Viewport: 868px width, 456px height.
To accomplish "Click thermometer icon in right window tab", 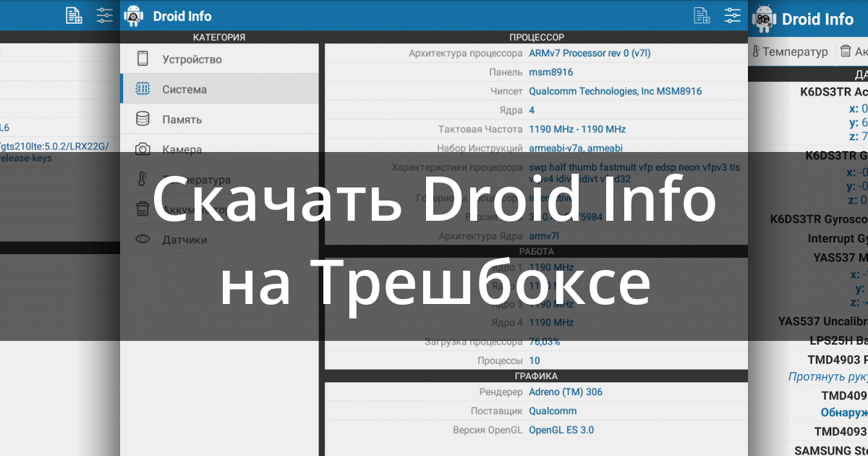I will tap(756, 51).
